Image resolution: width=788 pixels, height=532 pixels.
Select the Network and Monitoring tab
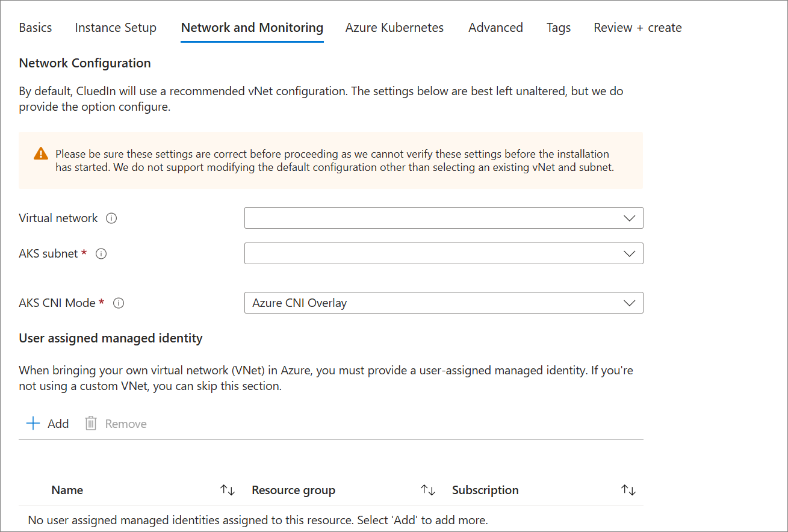(252, 28)
